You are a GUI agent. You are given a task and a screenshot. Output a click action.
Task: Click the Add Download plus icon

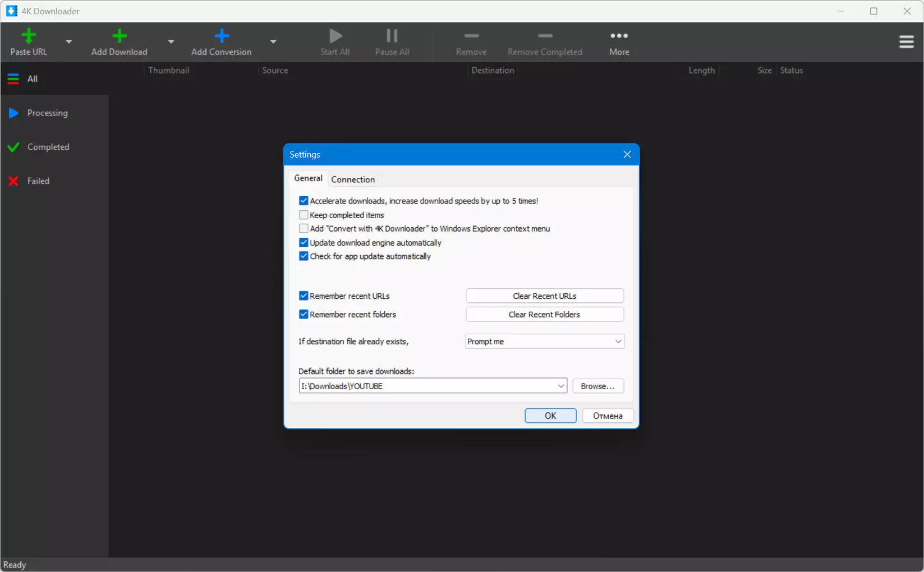[x=119, y=36]
